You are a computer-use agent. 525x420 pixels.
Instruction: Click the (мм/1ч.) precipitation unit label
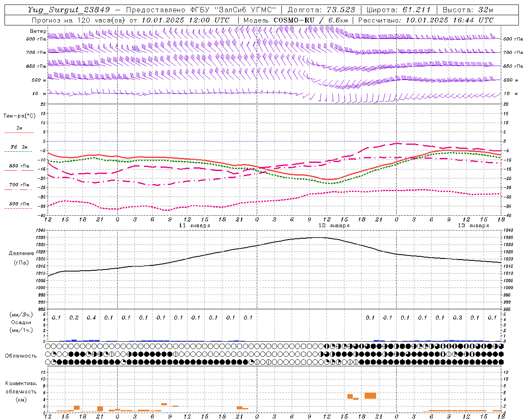[21, 330]
